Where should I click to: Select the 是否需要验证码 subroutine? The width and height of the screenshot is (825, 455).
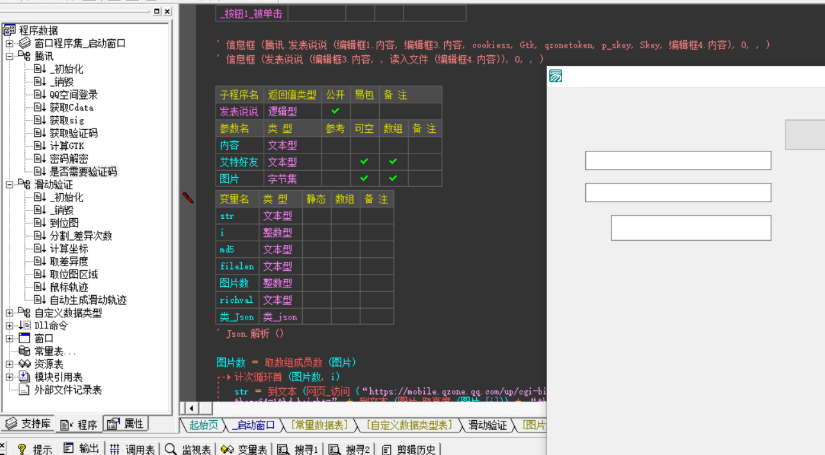coord(83,171)
